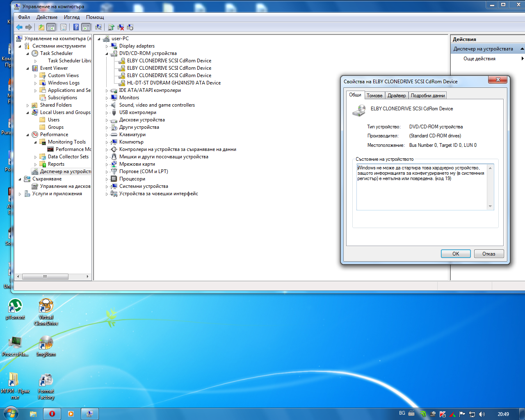The width and height of the screenshot is (525, 420).
Task: Open the Помощ menu
Action: (95, 17)
